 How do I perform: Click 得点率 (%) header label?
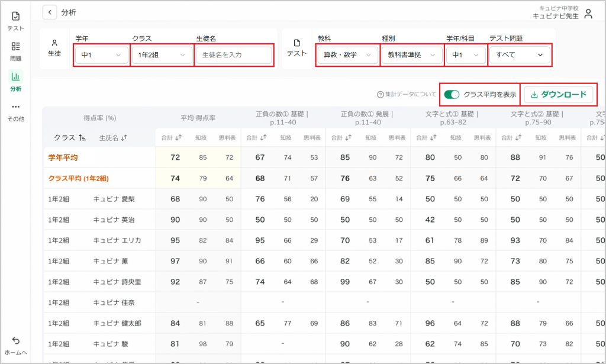pos(99,118)
